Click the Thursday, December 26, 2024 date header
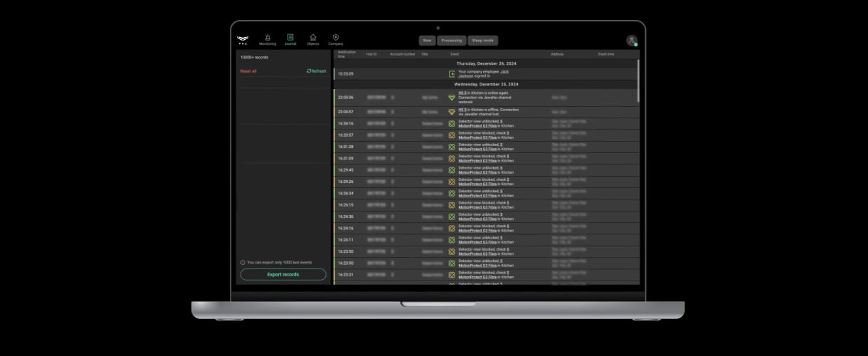The image size is (868, 356). (x=487, y=63)
